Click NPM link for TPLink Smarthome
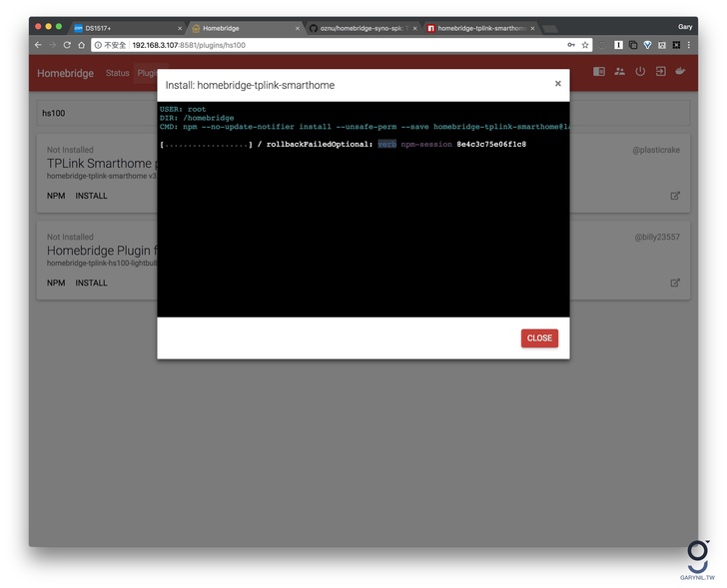The image size is (727, 588). [x=56, y=196]
